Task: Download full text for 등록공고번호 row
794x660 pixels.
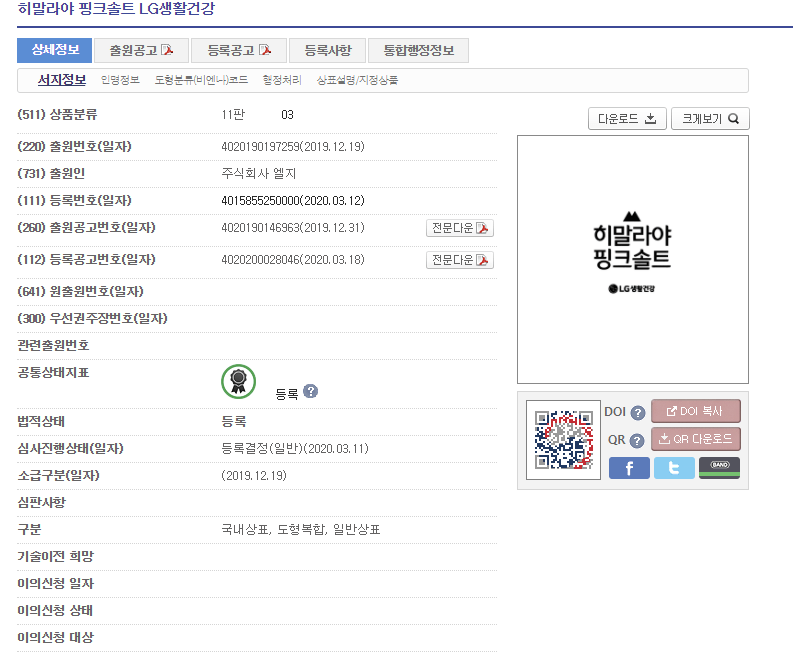Action: tap(460, 260)
